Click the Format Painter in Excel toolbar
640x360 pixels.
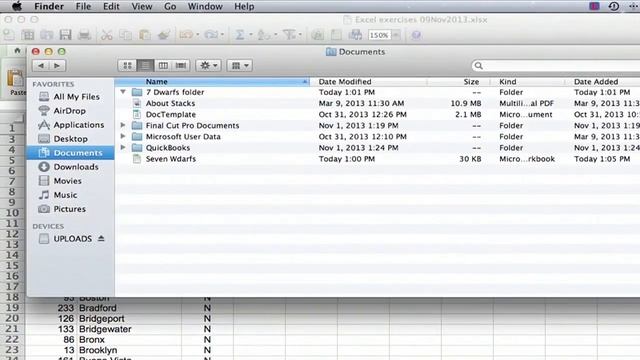[x=164, y=35]
